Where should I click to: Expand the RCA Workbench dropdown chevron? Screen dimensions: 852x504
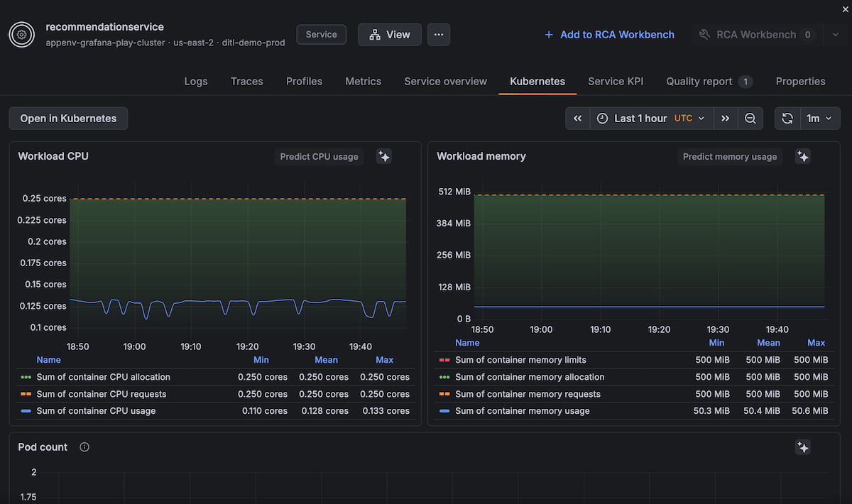click(835, 34)
